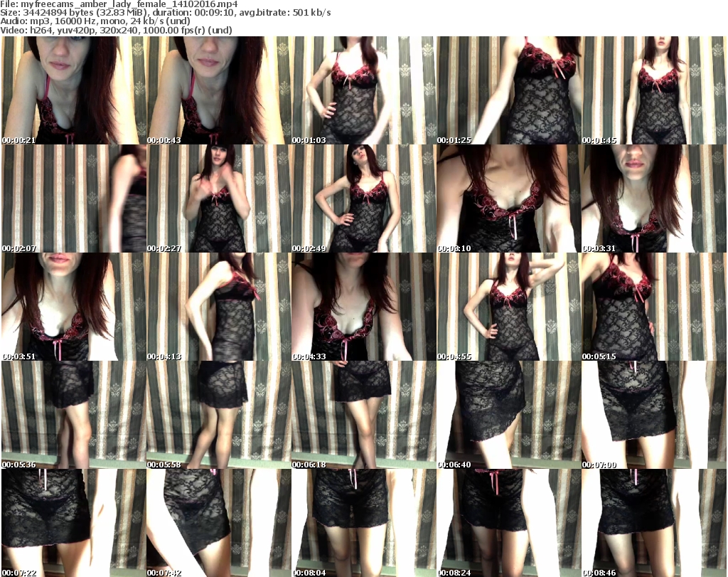The image size is (728, 577).
Task: Select the thumbnail at 00:02:07
Action: tap(73, 198)
